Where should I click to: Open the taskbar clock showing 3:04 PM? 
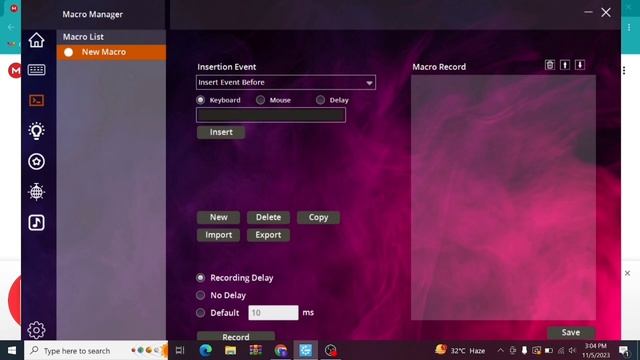tap(596, 350)
